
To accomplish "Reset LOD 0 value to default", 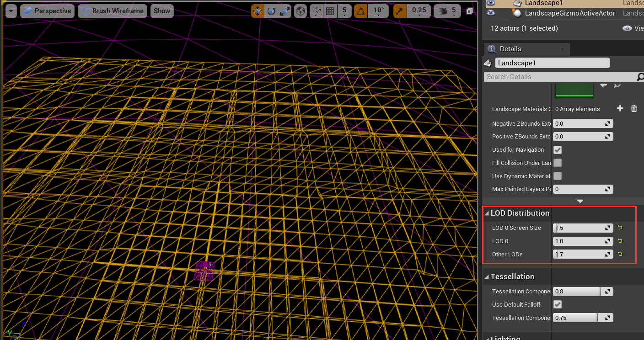I will [x=620, y=241].
